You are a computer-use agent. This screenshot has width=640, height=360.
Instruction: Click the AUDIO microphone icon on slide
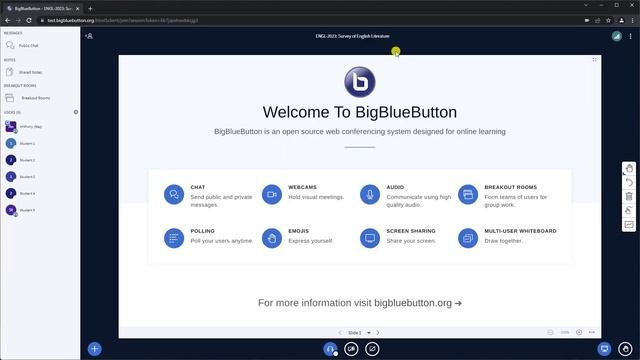(x=370, y=194)
